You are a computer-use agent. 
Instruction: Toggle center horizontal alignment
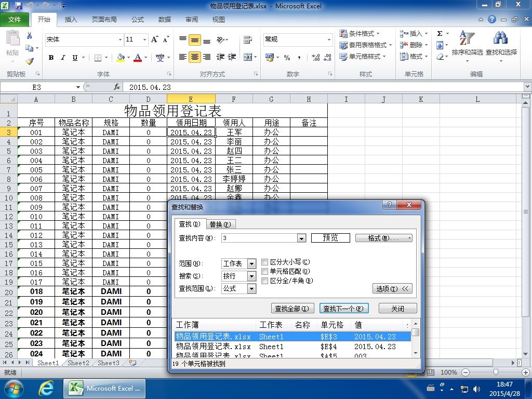pos(195,57)
